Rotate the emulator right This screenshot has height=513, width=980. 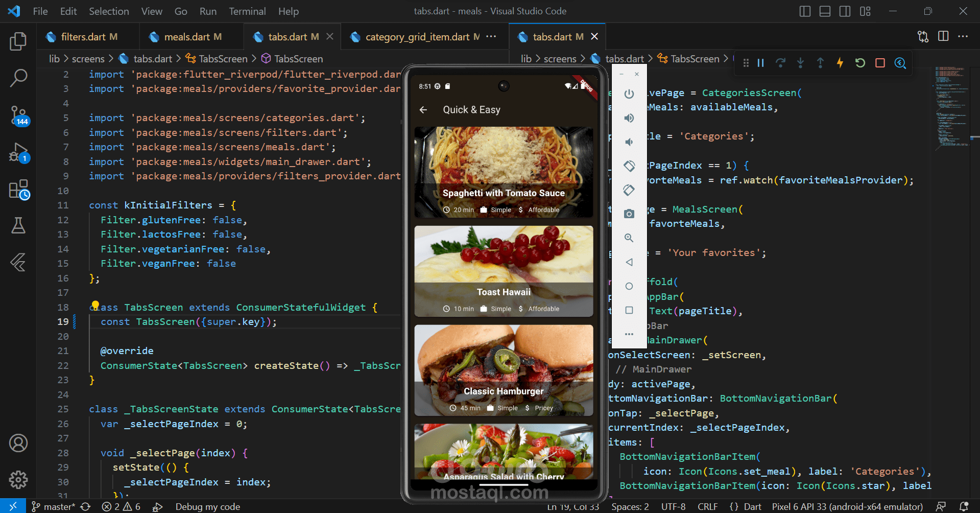pos(629,190)
